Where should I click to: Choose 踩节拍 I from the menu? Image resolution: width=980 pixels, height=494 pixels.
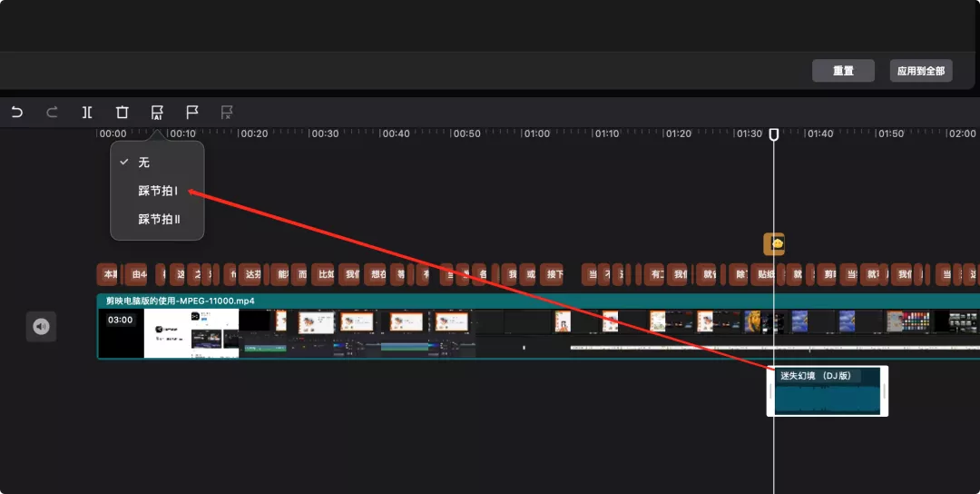point(158,191)
